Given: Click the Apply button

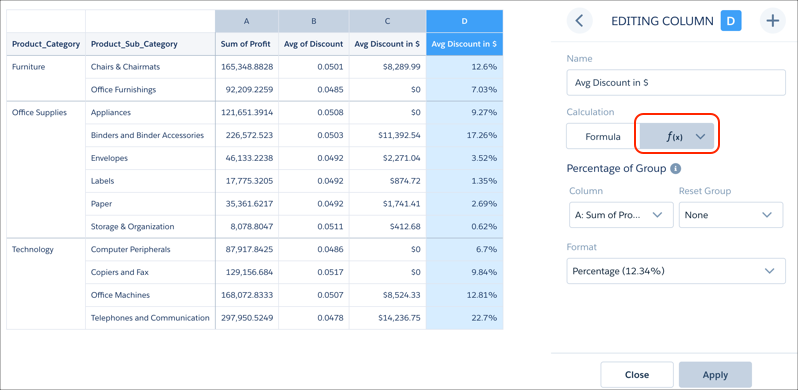Looking at the screenshot, I should coord(715,375).
